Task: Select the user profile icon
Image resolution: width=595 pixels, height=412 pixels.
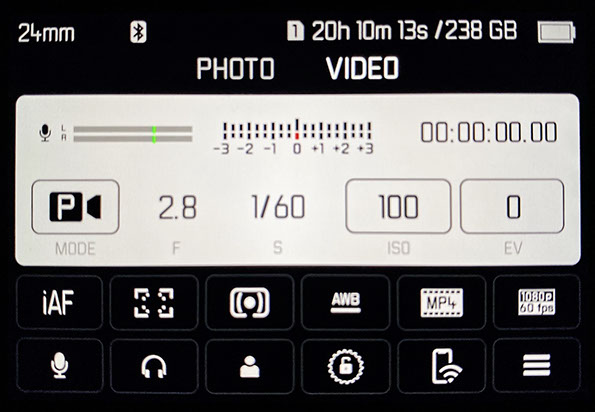Action: pyautogui.click(x=249, y=366)
